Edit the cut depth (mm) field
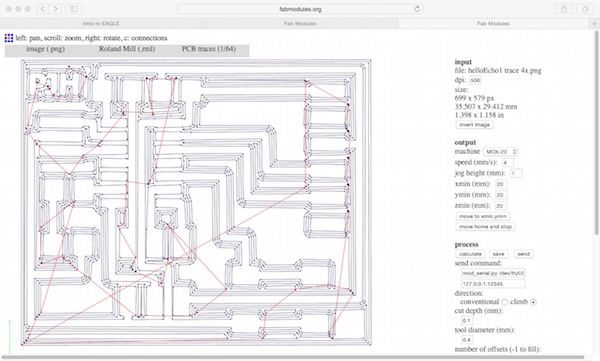Image resolution: width=600 pixels, height=361 pixels. click(x=467, y=320)
